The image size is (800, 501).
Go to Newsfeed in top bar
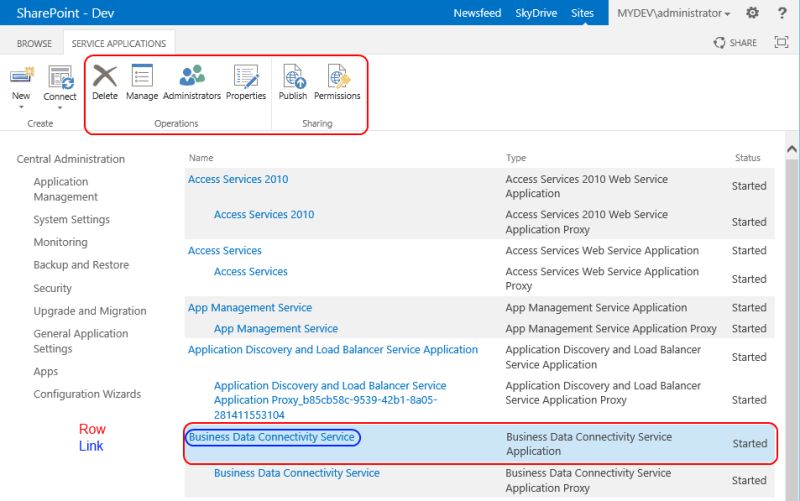[477, 13]
